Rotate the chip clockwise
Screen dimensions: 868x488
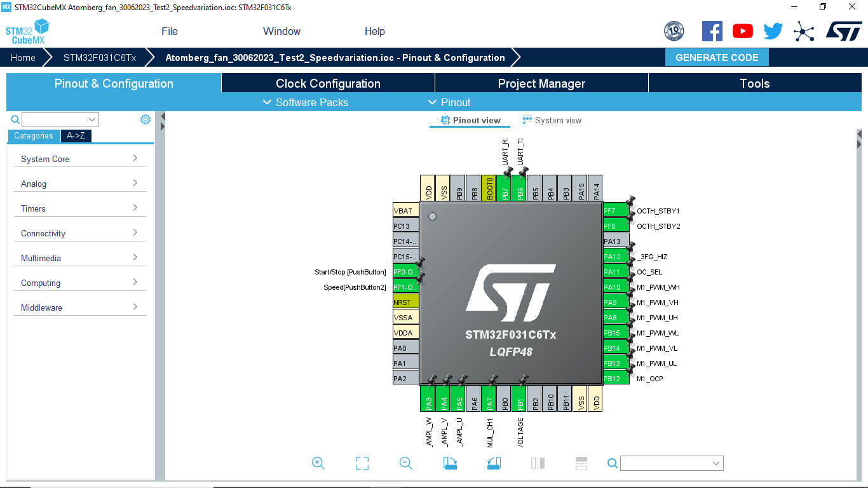tap(450, 463)
